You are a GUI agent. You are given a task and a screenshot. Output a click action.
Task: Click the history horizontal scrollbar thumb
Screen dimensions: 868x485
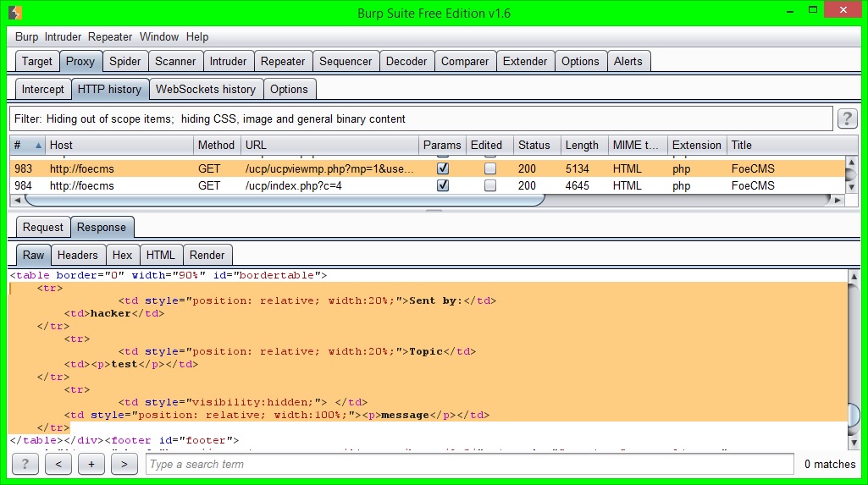tap(285, 201)
